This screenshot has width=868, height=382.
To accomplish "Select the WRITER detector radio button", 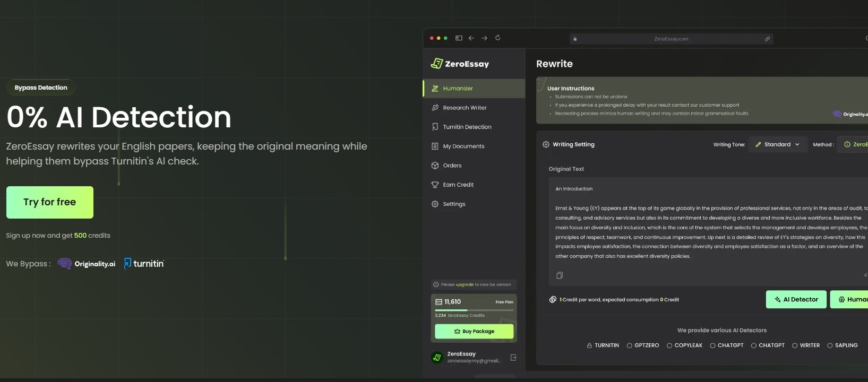I will 795,345.
